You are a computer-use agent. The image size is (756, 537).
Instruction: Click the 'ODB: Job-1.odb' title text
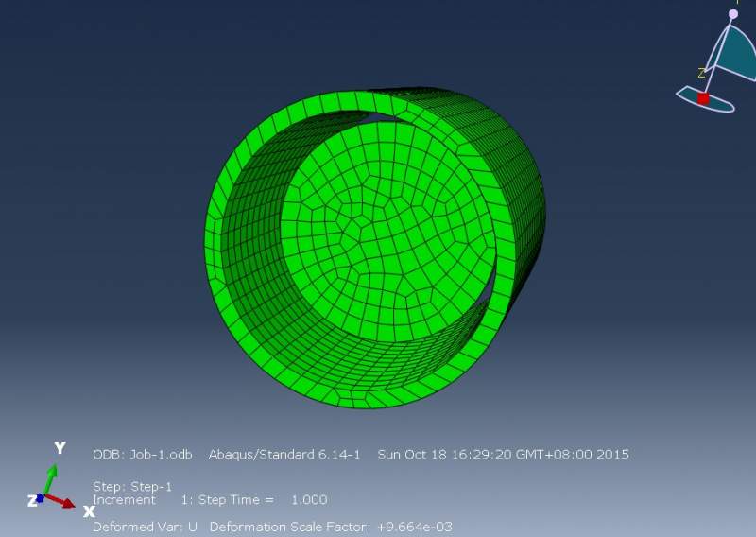(x=143, y=455)
